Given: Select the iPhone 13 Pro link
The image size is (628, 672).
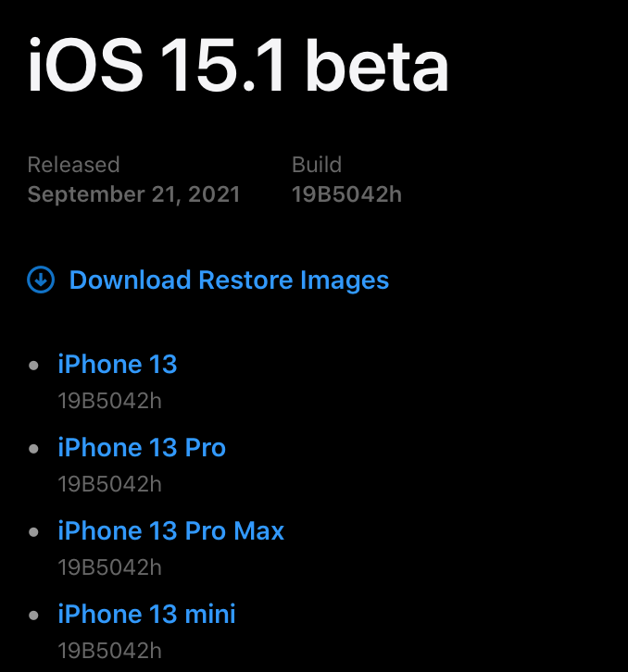Looking at the screenshot, I should 142,447.
